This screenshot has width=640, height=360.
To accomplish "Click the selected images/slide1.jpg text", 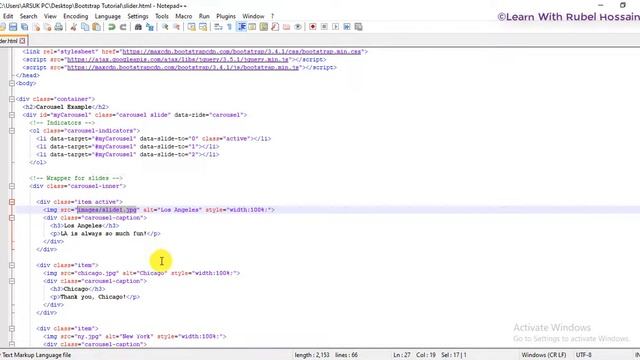I will point(107,210).
